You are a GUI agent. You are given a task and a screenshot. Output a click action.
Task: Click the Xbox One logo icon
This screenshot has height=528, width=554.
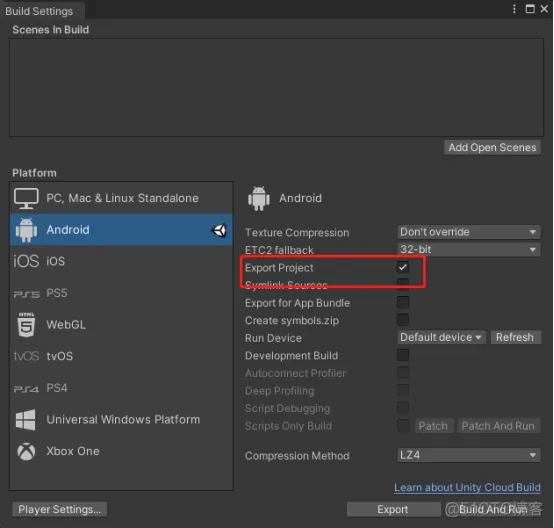point(26,451)
